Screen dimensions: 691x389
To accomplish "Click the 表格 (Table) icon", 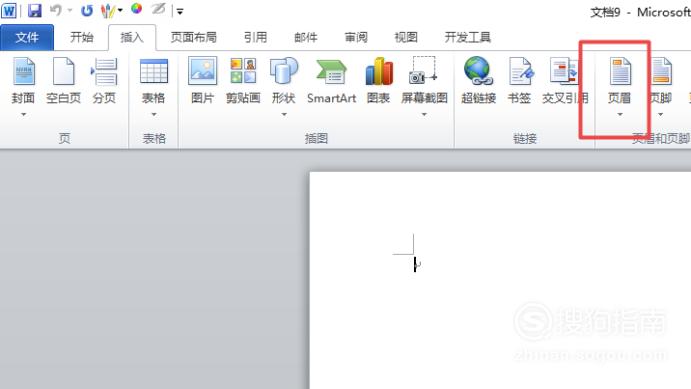I will [x=153, y=72].
